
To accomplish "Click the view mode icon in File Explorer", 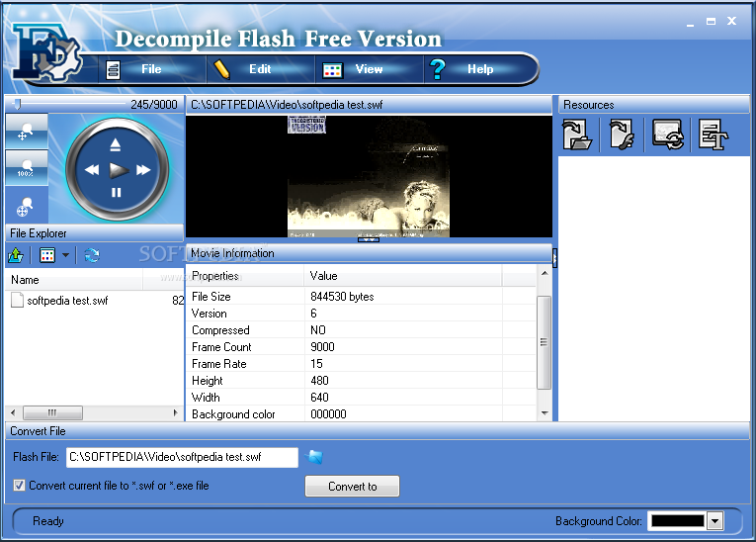I will (47, 255).
